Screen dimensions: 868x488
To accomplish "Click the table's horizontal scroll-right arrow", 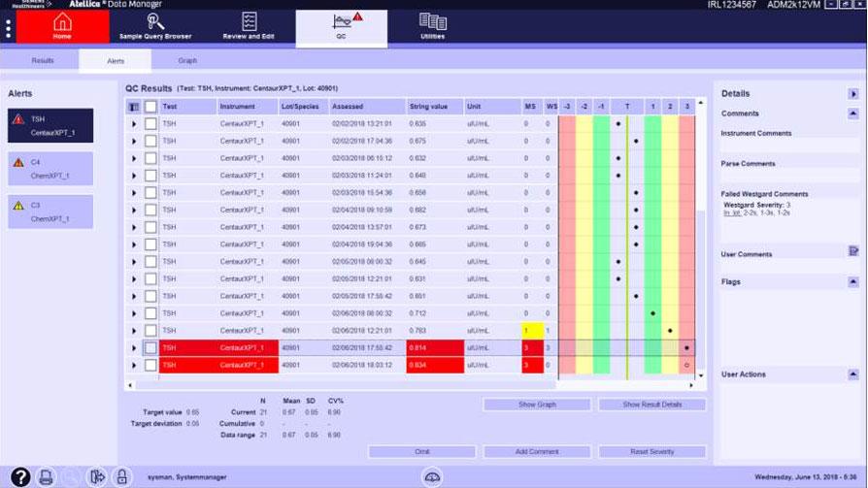I will click(691, 384).
